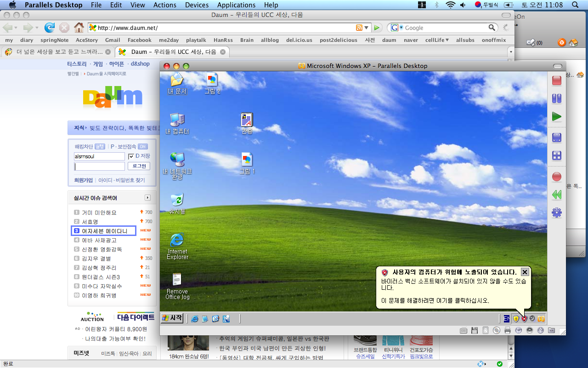
Task: Click the green Go arrow next to address bar
Action: click(x=377, y=28)
